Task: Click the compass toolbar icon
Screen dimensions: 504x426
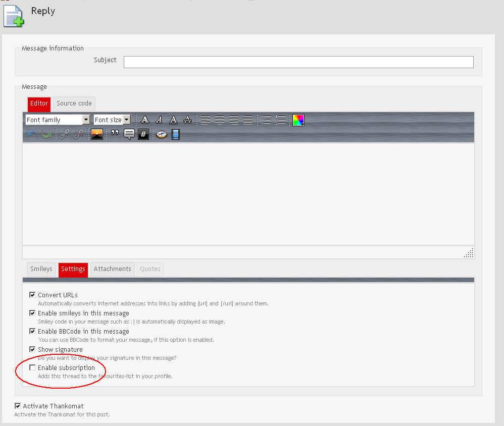Action: point(162,134)
